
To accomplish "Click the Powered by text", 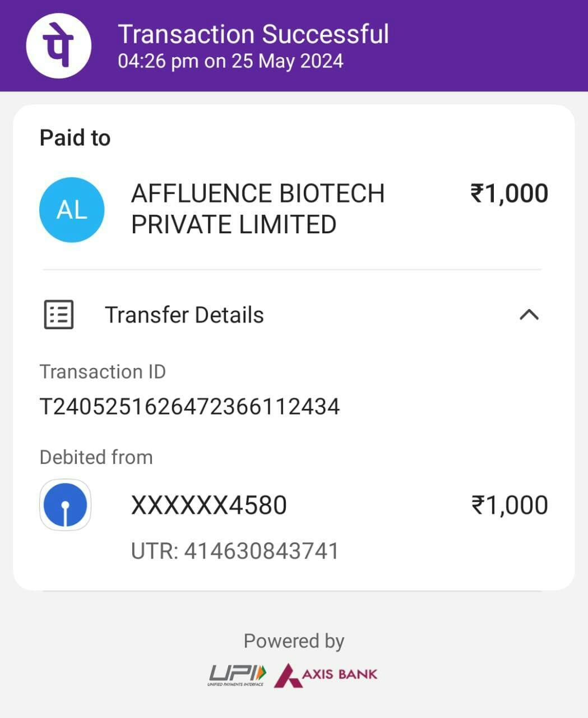I will (294, 641).
